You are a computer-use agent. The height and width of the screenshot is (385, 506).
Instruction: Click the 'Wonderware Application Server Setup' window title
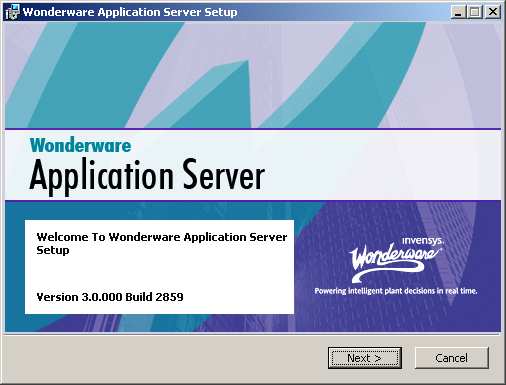pos(130,12)
